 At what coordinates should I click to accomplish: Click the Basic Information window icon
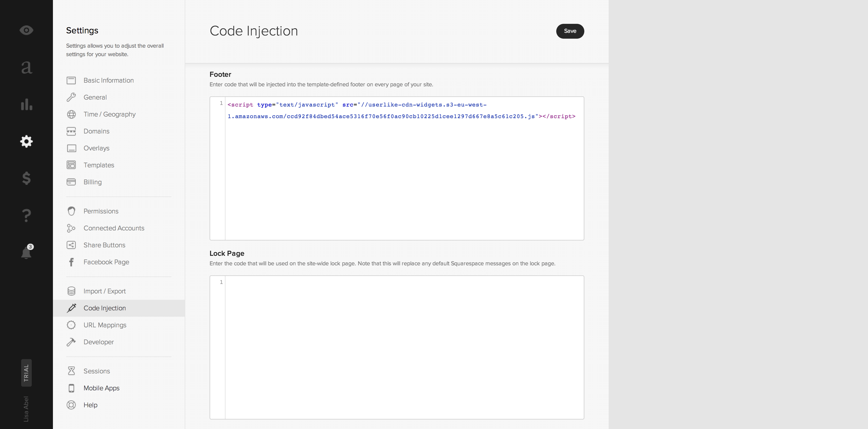click(x=71, y=80)
